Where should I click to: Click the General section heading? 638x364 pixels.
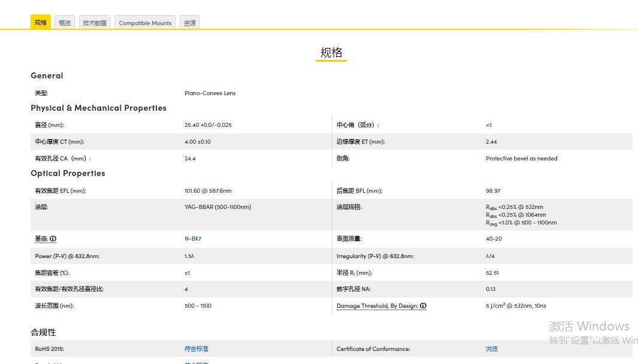[47, 75]
